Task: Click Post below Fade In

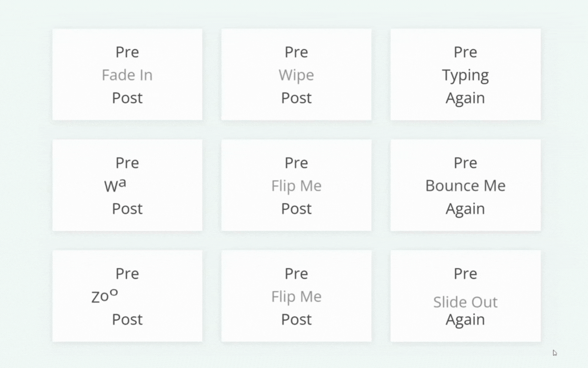Action: click(127, 98)
